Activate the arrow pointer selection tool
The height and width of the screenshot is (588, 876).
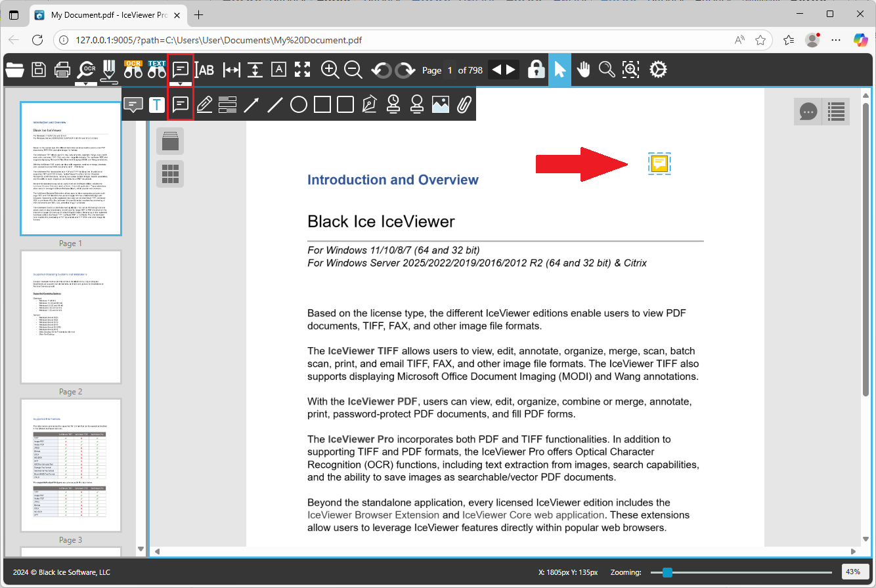pyautogui.click(x=559, y=70)
